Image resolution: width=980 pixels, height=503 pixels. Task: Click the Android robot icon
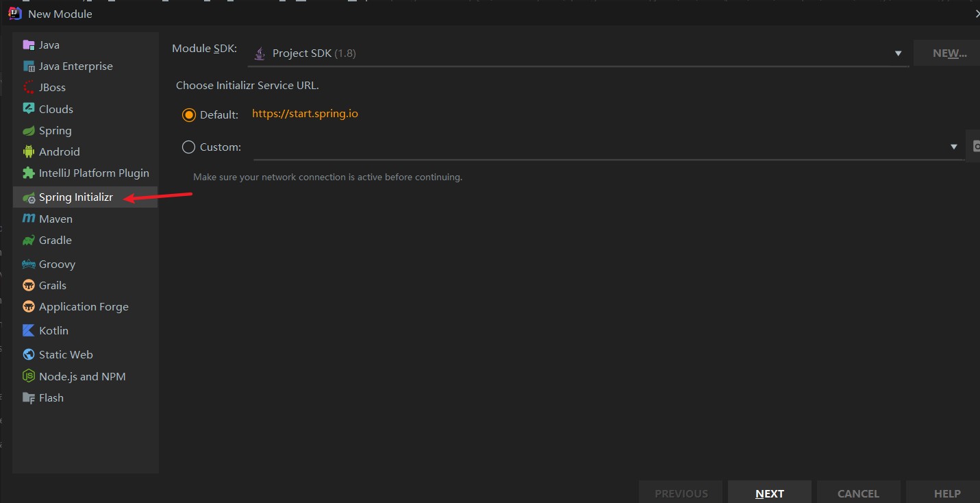coord(28,151)
